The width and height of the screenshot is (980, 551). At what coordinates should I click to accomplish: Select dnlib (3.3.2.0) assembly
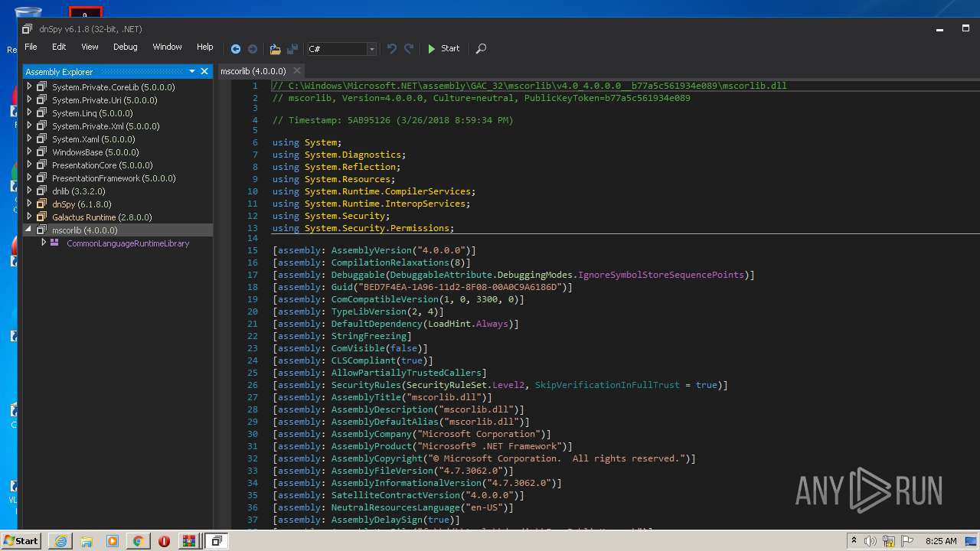click(79, 191)
